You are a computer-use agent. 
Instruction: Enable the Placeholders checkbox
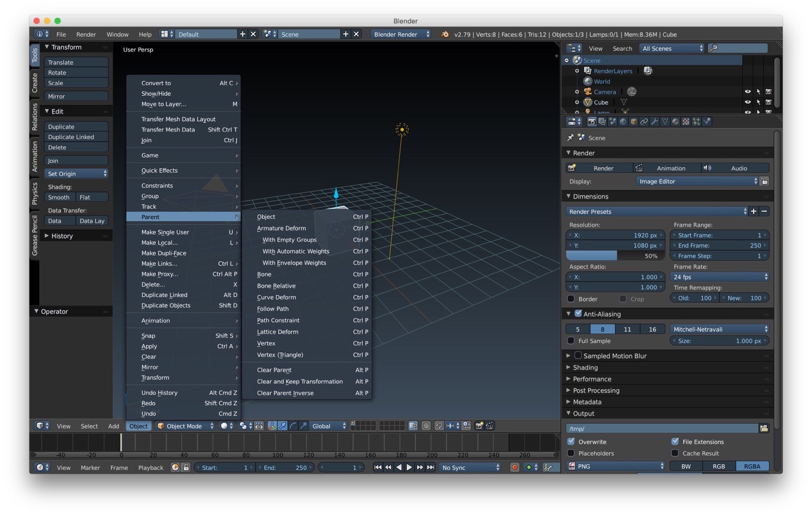[571, 453]
